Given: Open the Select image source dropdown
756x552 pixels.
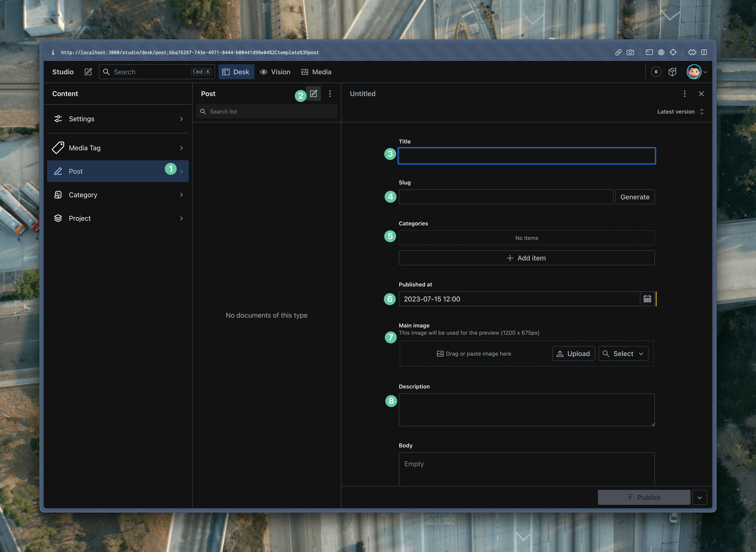Looking at the screenshot, I should pyautogui.click(x=623, y=353).
